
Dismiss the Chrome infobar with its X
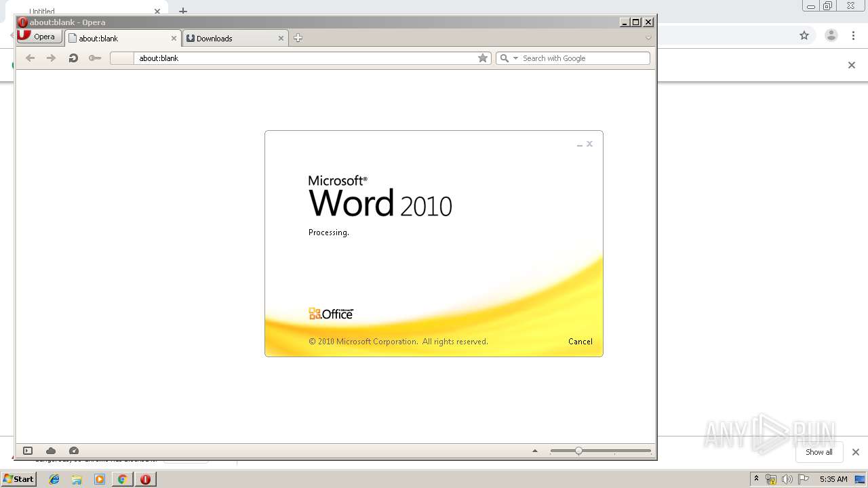coord(852,65)
